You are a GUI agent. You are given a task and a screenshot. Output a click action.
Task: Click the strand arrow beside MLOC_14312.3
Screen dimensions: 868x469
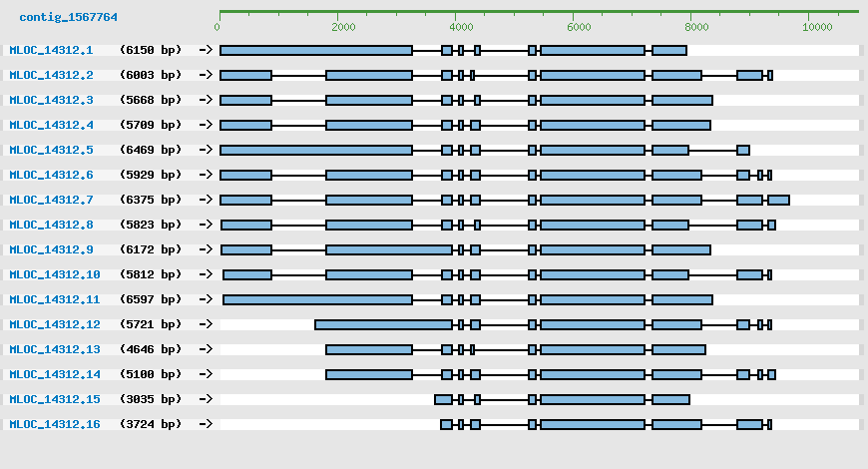(x=206, y=100)
